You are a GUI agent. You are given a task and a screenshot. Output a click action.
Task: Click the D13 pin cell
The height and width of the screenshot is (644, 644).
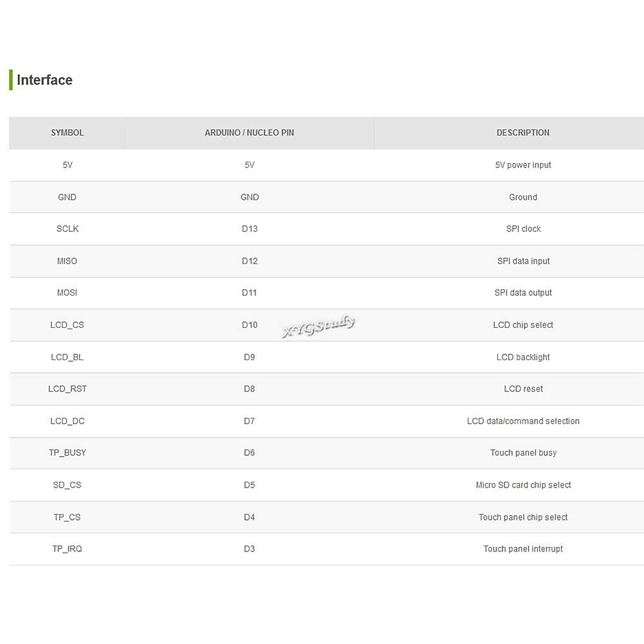pos(250,229)
